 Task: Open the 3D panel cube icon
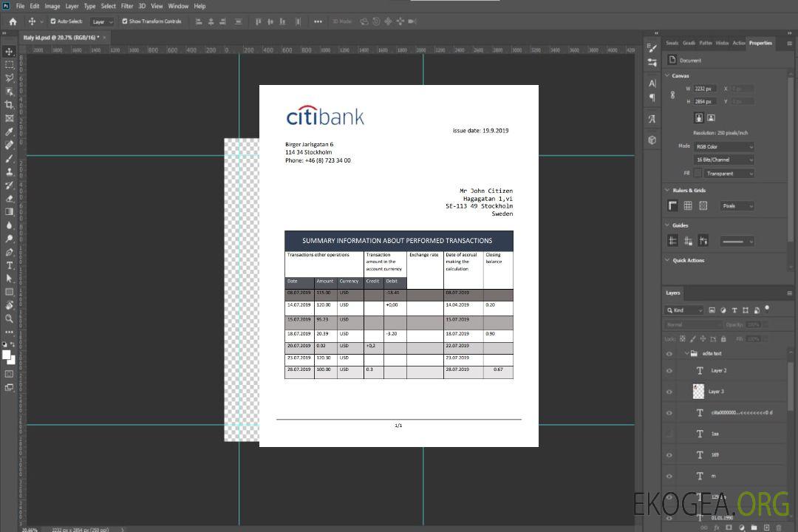pos(652,140)
